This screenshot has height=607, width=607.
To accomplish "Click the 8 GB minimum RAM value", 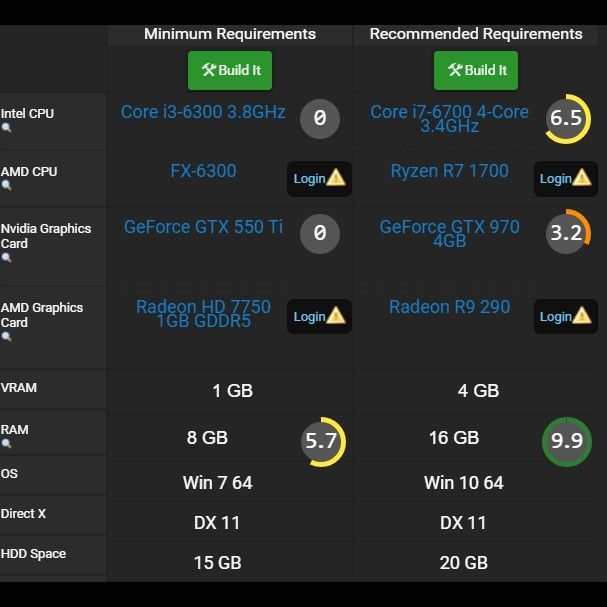I will click(x=207, y=438).
